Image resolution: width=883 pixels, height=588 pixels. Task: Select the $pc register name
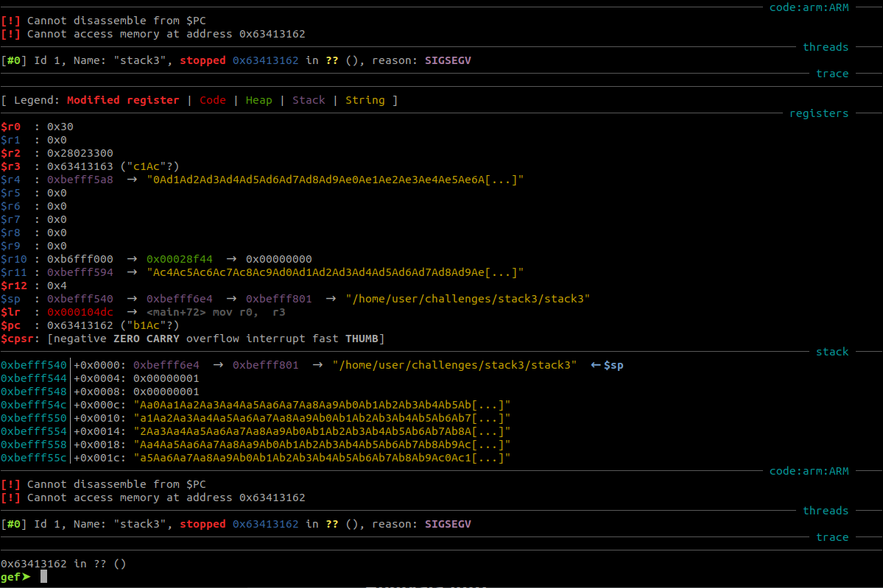point(10,325)
